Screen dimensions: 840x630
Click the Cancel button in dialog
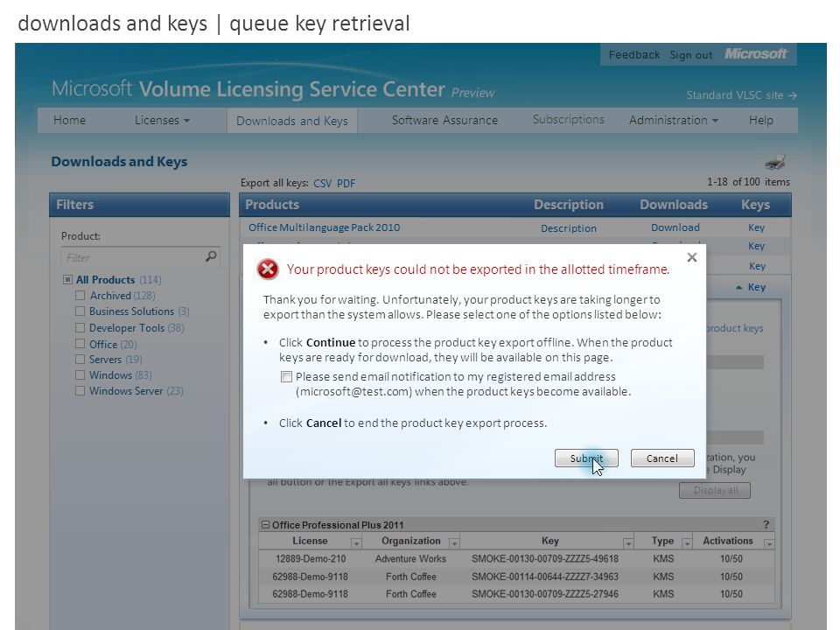662,458
